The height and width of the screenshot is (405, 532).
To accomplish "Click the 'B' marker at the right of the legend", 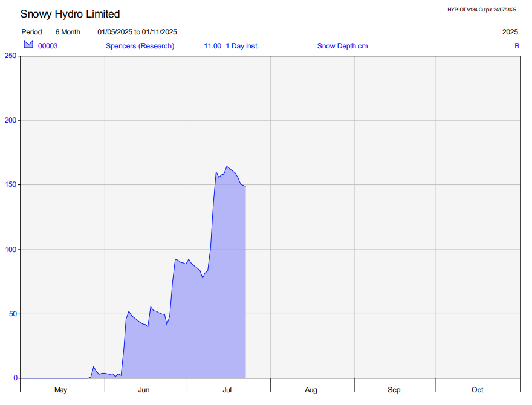I will tap(517, 46).
